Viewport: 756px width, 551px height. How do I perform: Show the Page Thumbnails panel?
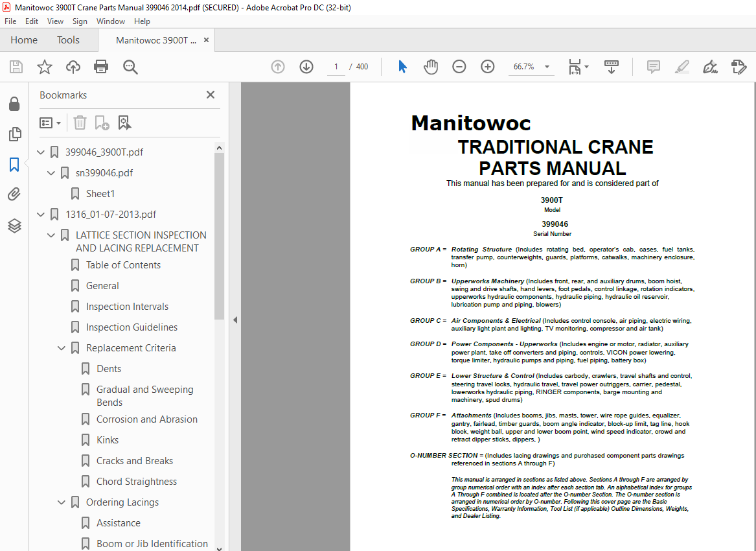[x=14, y=134]
